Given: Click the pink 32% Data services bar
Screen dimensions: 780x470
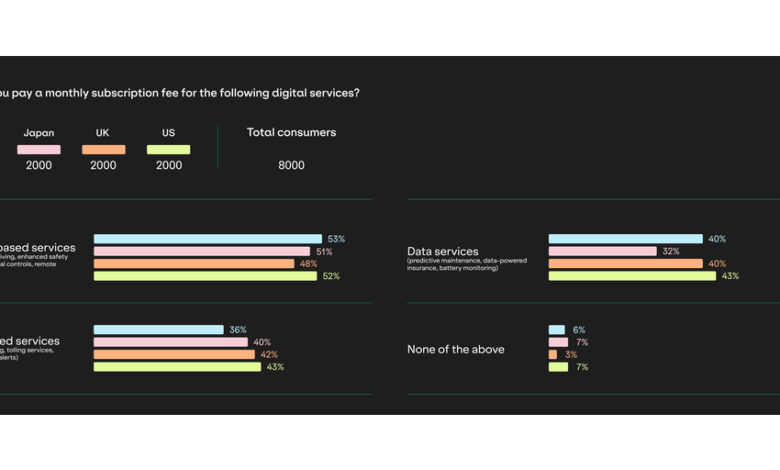Looking at the screenshot, I should click(602, 252).
